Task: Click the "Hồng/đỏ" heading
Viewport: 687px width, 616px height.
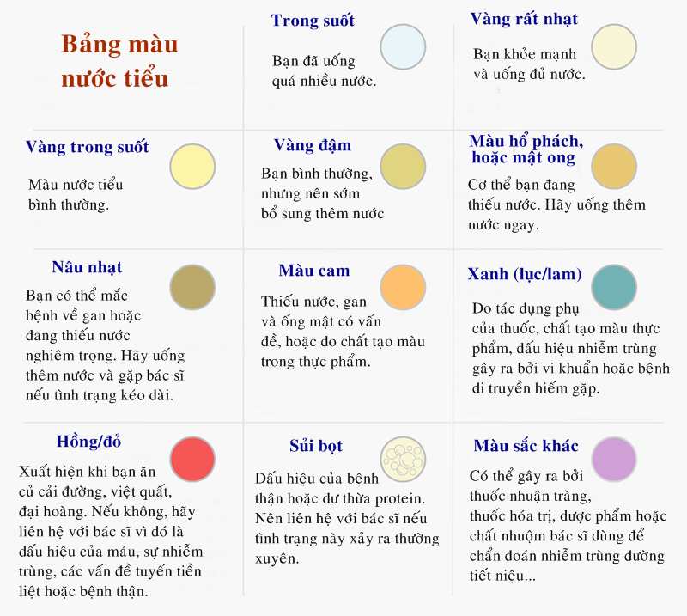Action: click(x=89, y=442)
